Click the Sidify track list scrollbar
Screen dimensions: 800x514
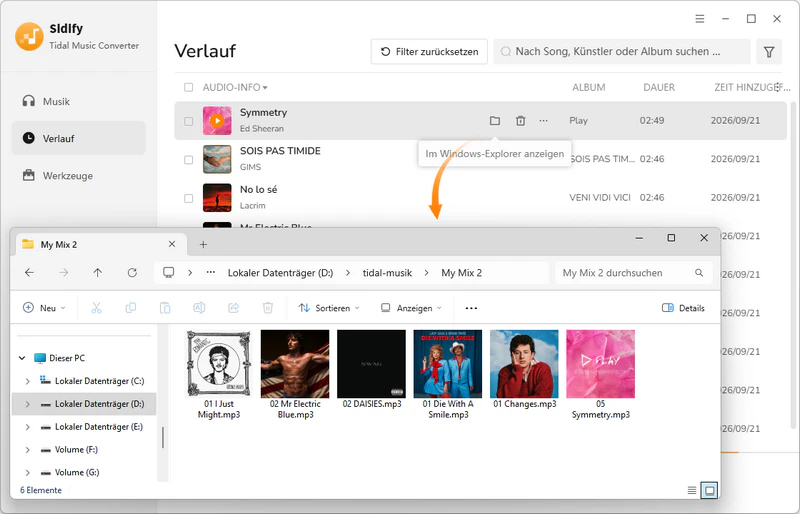[x=793, y=265]
